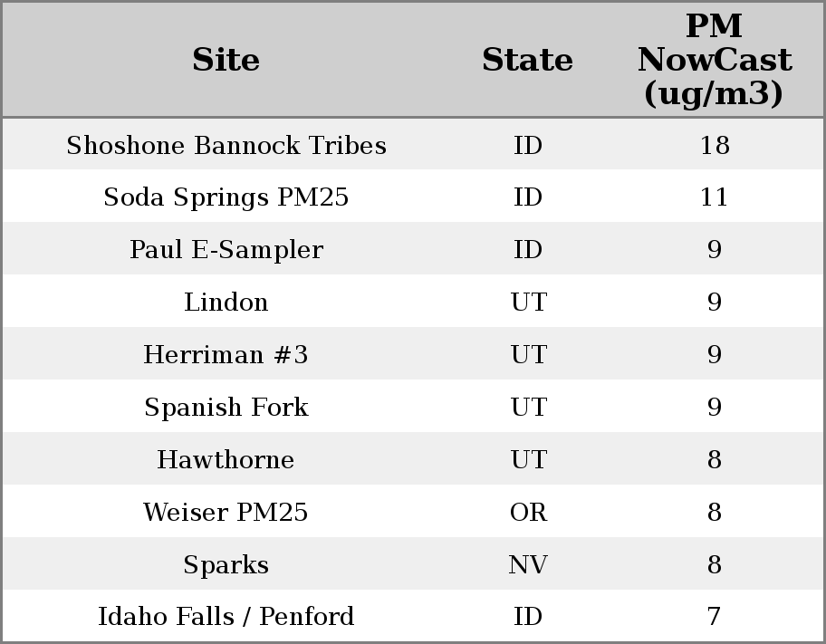Click the OR state cell for Weiser
Screen dimensions: 826x644
tap(528, 513)
